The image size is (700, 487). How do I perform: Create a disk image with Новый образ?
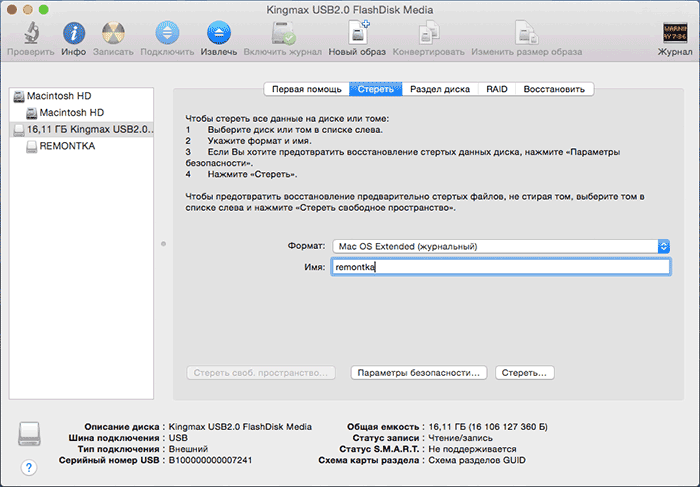coord(357,32)
